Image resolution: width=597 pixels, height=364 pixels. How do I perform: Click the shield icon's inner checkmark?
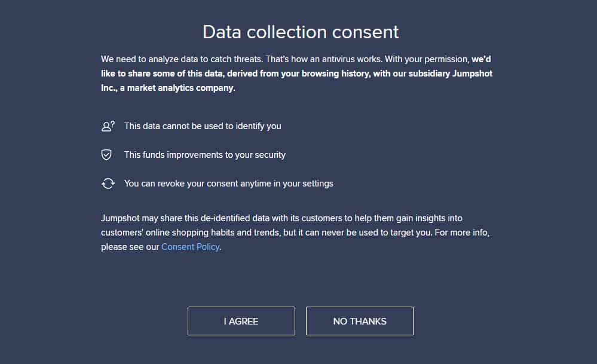[108, 154]
